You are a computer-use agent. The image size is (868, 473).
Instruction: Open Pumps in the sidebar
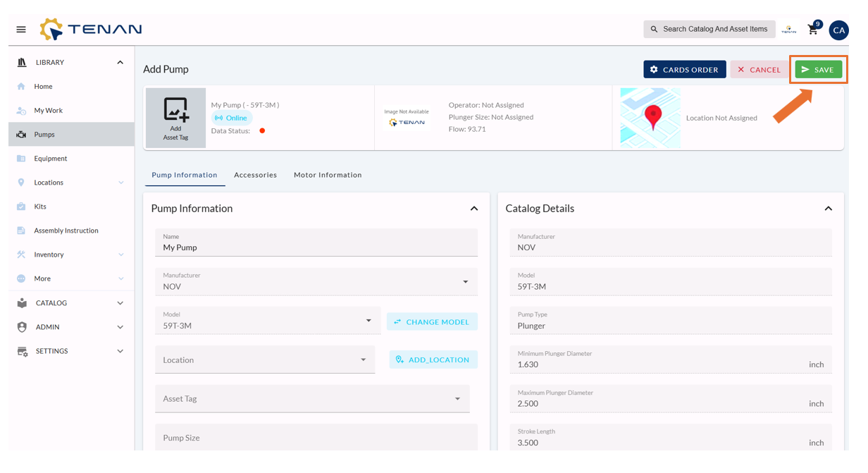[x=44, y=135]
